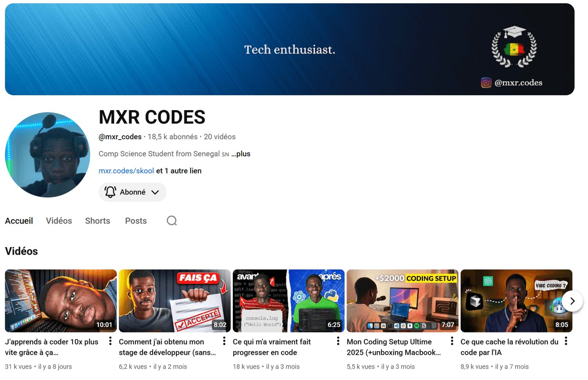Click the channel search magnifier icon

click(172, 221)
